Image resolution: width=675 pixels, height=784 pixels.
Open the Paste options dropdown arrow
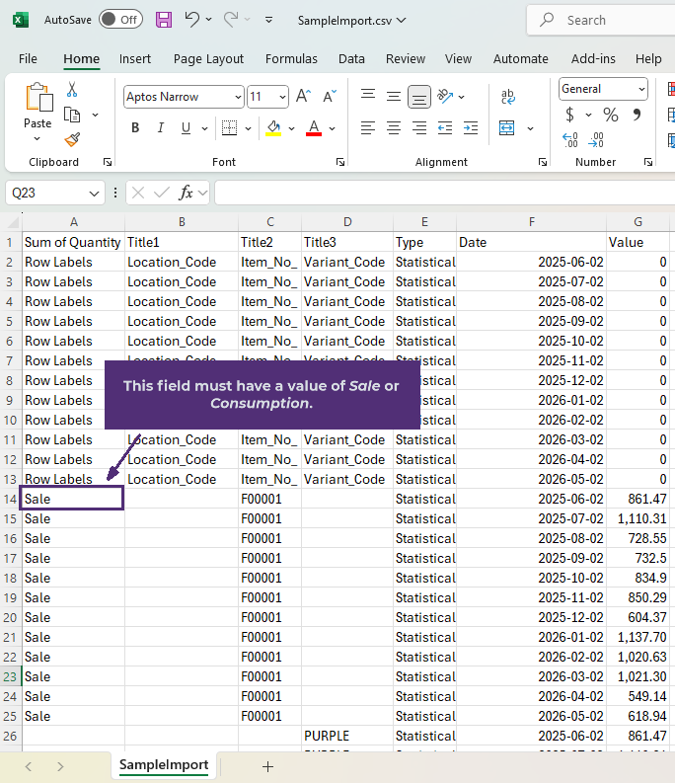coord(37,138)
